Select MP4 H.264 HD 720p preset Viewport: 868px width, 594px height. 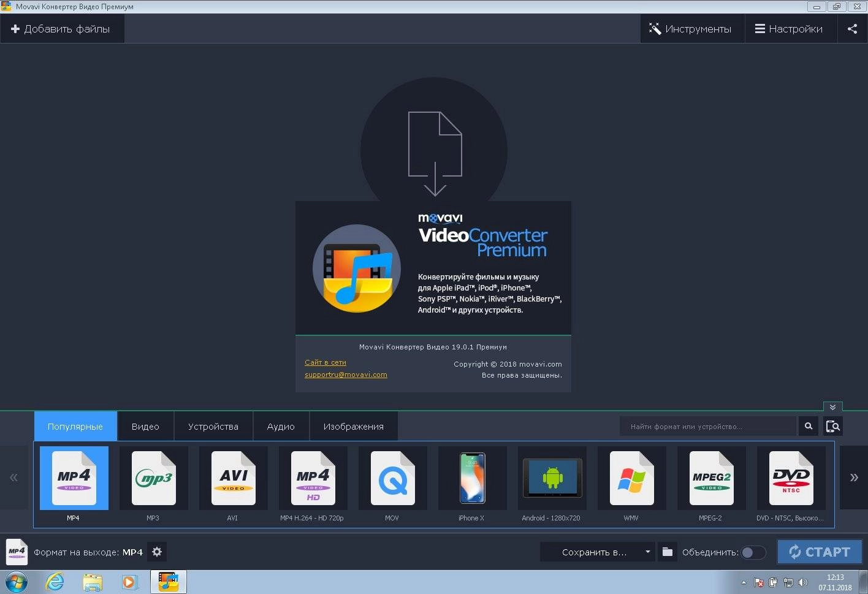click(313, 478)
